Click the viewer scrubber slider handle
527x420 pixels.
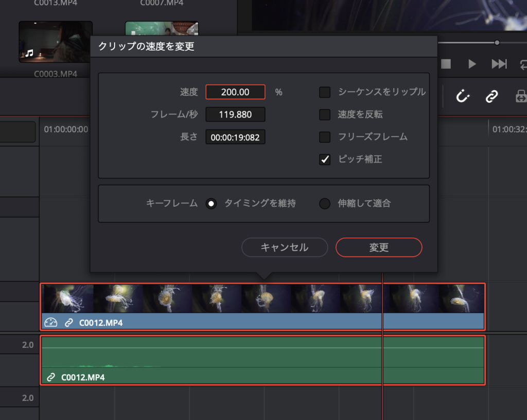[x=497, y=43]
